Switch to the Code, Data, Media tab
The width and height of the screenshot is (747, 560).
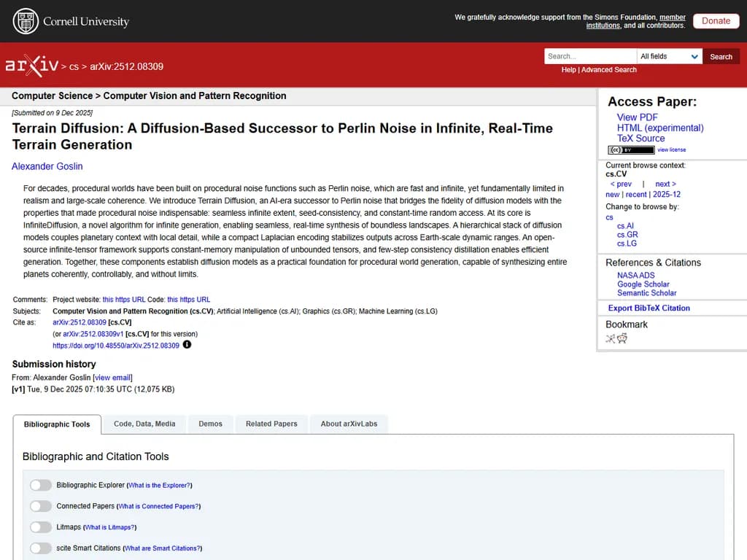click(144, 424)
